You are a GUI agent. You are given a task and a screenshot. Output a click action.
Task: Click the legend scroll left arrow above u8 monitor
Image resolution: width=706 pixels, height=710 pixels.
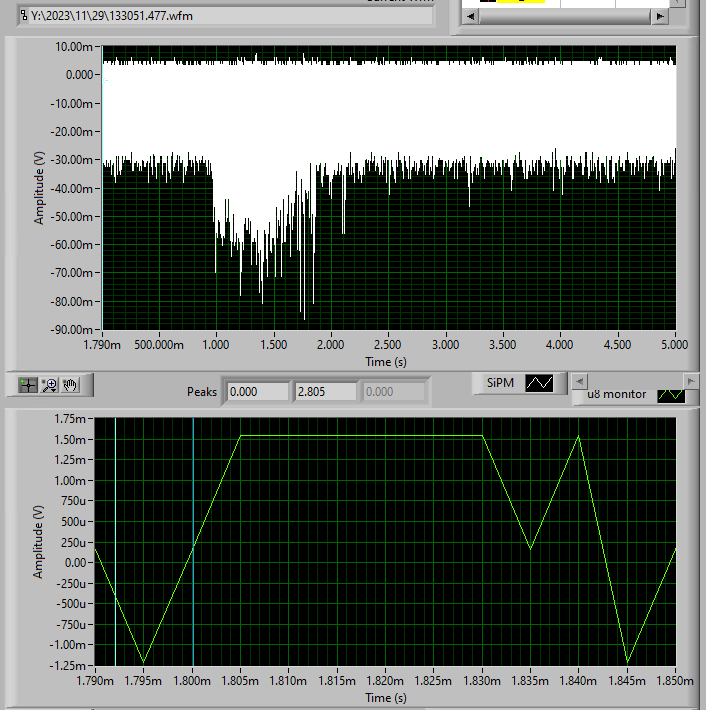coord(580,381)
